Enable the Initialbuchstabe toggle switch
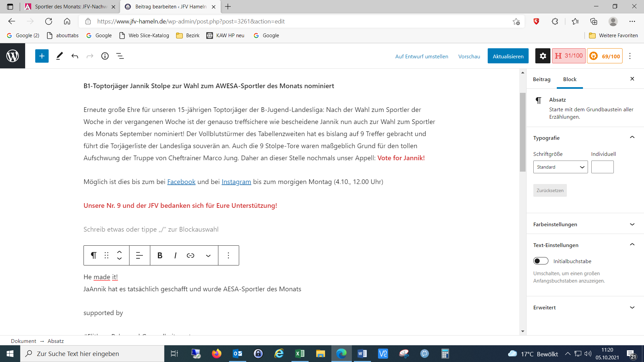Image resolution: width=644 pixels, height=362 pixels. click(x=541, y=261)
